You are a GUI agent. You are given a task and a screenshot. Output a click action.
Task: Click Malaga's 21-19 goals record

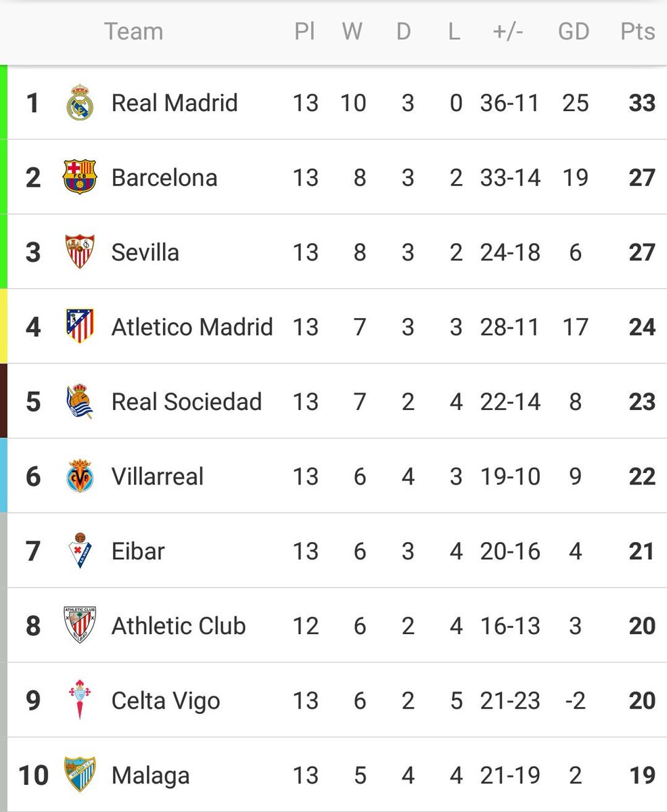(x=510, y=775)
